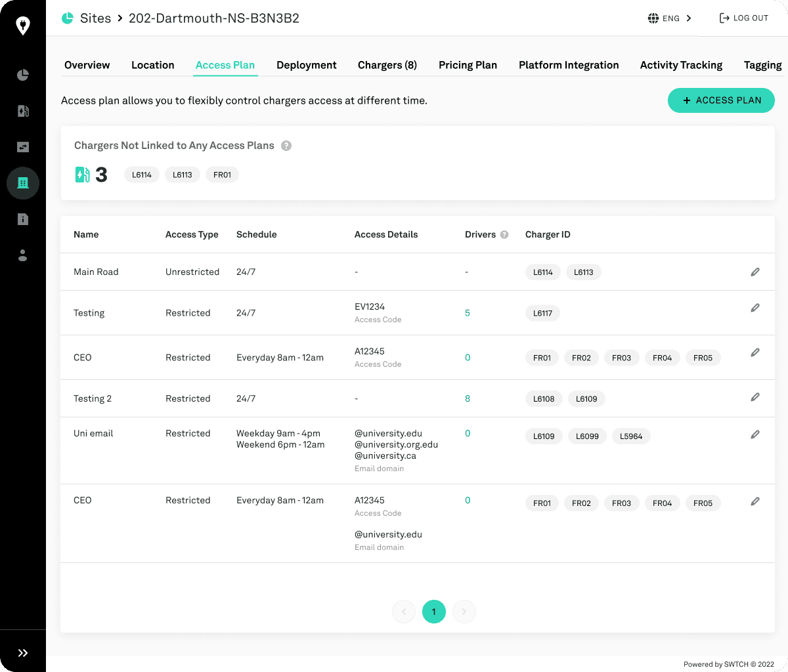Edit the Main Road access plan
788x672 pixels.
(755, 272)
